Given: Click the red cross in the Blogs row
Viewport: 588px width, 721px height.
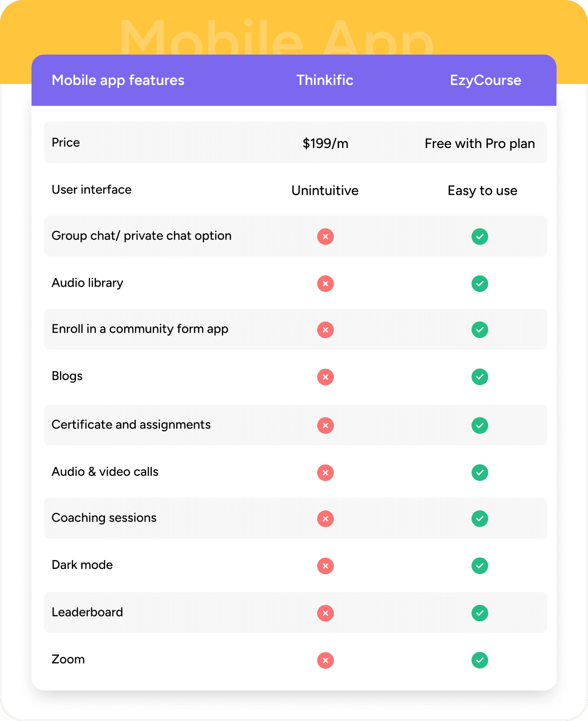Looking at the screenshot, I should tap(325, 377).
